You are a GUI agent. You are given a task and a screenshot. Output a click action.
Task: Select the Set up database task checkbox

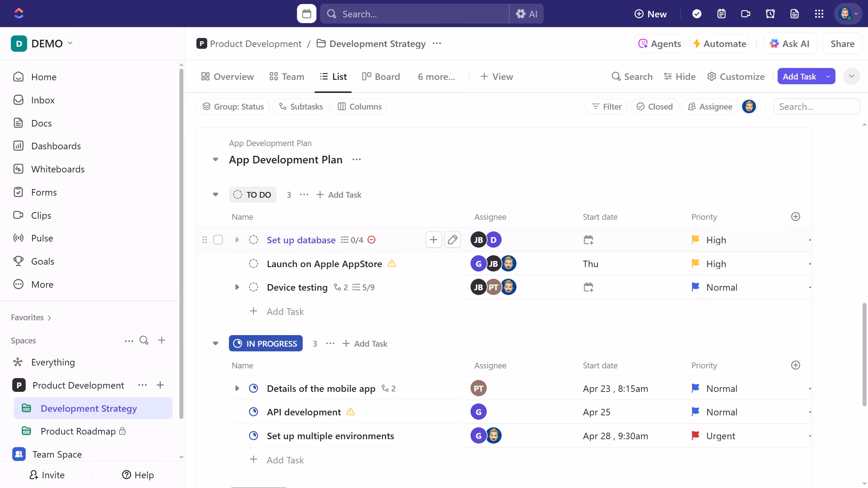[218, 240]
